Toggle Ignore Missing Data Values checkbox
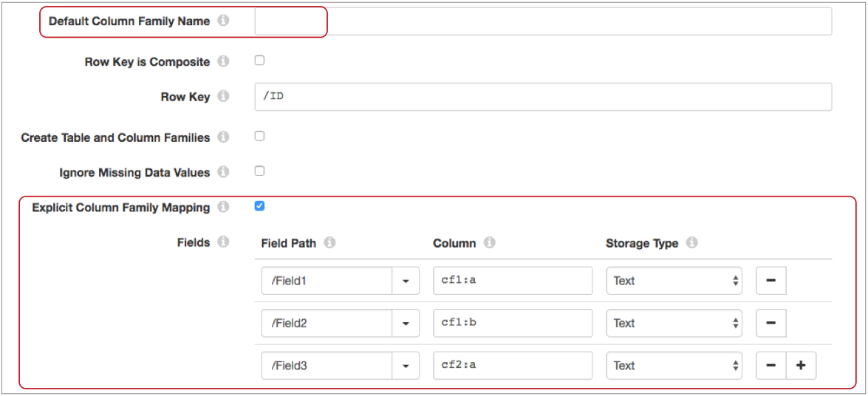Image resolution: width=868 pixels, height=396 pixels. coord(259,171)
